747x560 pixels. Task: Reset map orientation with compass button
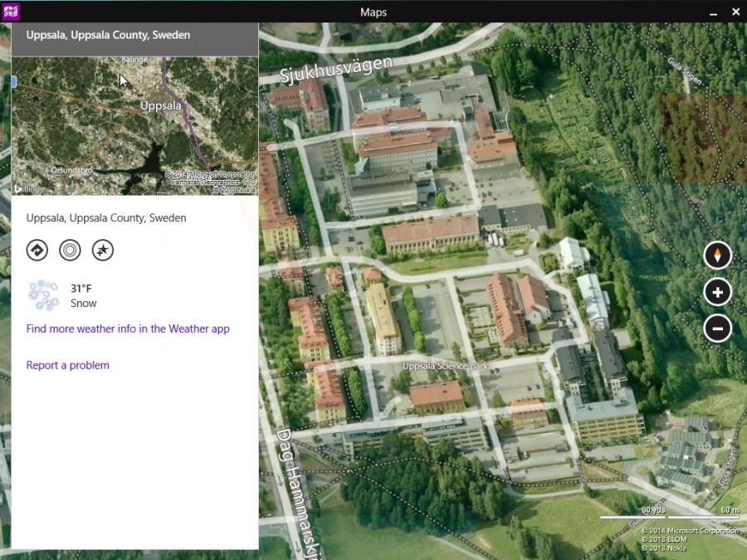pos(717,256)
